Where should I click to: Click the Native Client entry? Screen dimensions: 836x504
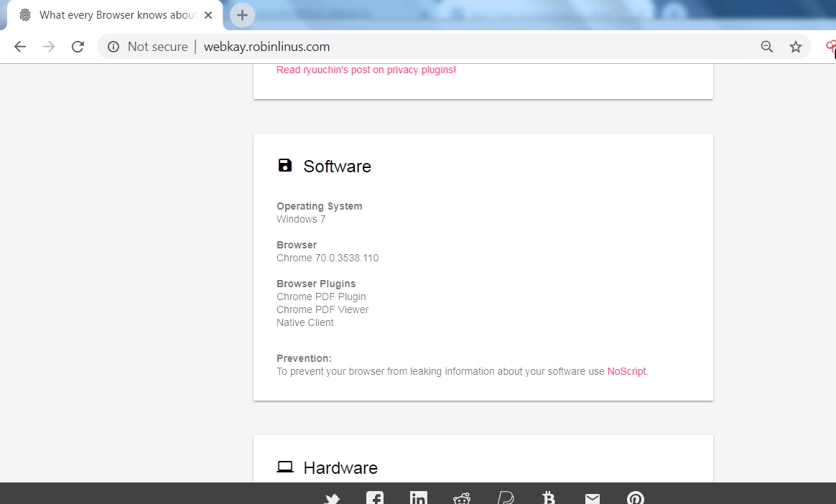pos(305,322)
